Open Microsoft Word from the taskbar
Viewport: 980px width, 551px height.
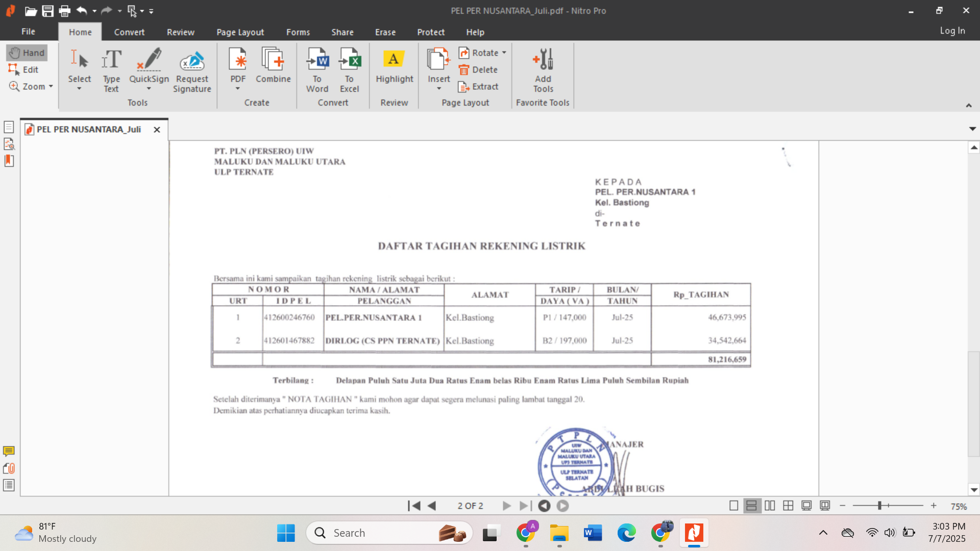coord(593,533)
